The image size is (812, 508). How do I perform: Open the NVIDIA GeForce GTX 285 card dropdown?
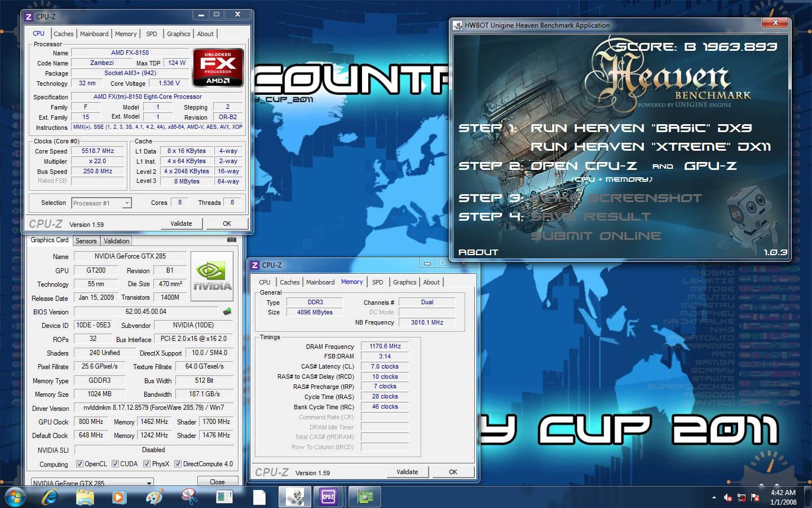click(x=91, y=483)
